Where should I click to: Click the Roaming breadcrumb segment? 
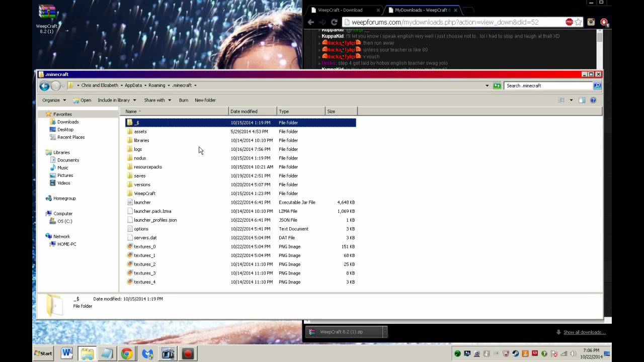point(156,85)
